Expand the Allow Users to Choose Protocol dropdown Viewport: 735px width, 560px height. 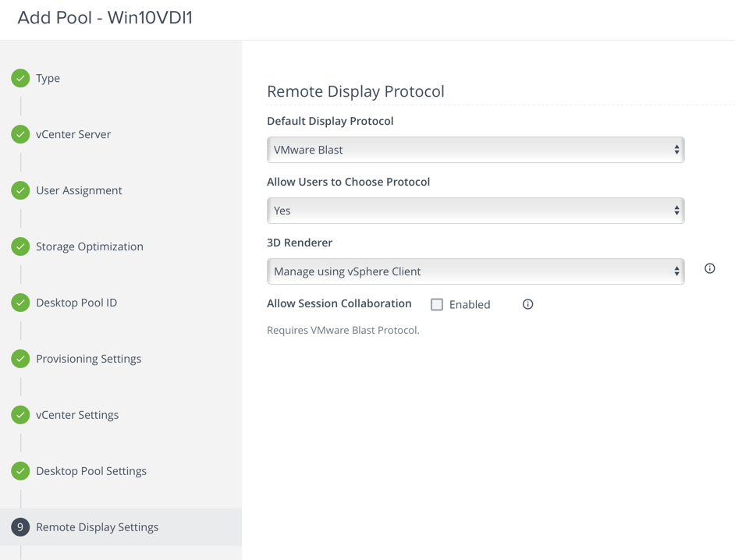[475, 211]
